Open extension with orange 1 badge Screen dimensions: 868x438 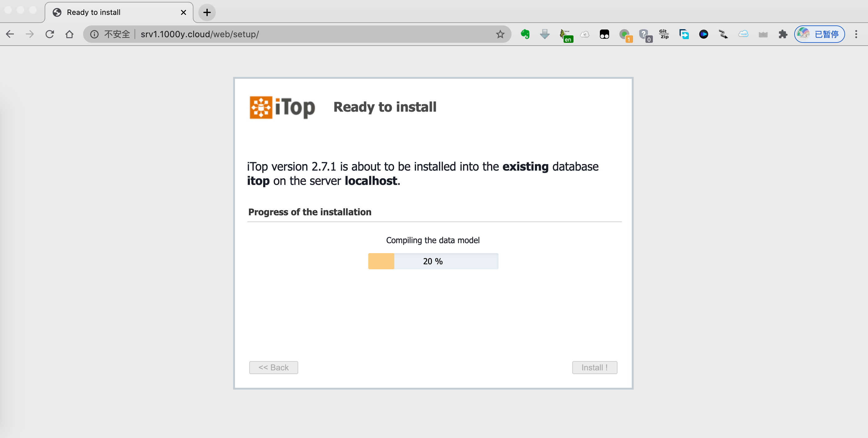pyautogui.click(x=625, y=35)
